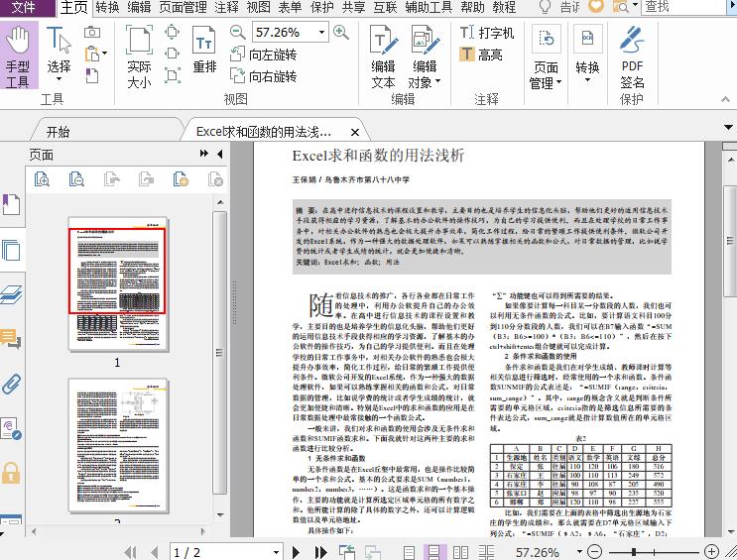Set view to Actual Size (实际大小)
The width and height of the screenshot is (737, 560).
click(x=139, y=56)
